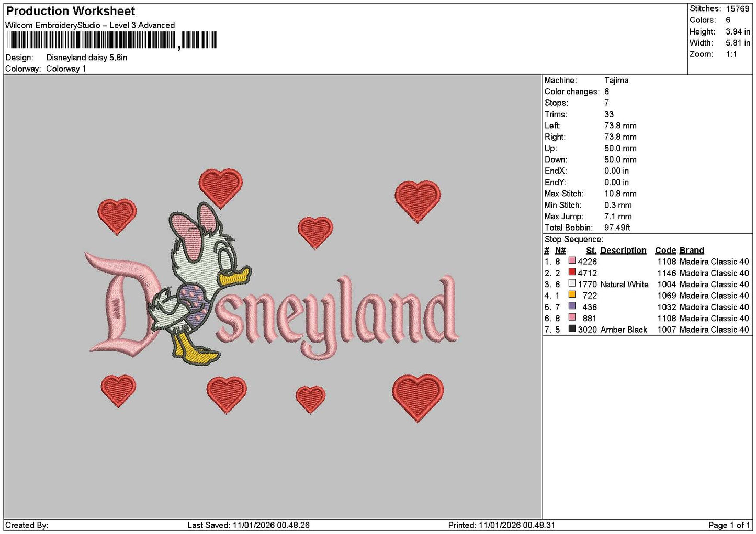Select the design name 'Disneyland daisy 5,8in'
This screenshot has height=534, width=756.
[x=87, y=58]
